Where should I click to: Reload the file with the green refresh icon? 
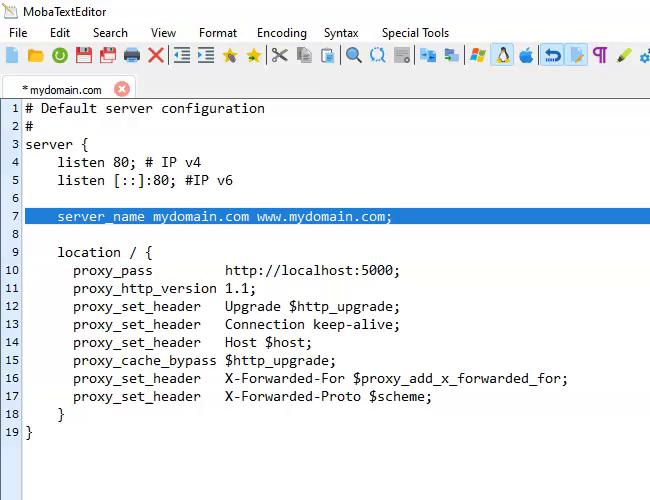[x=60, y=55]
